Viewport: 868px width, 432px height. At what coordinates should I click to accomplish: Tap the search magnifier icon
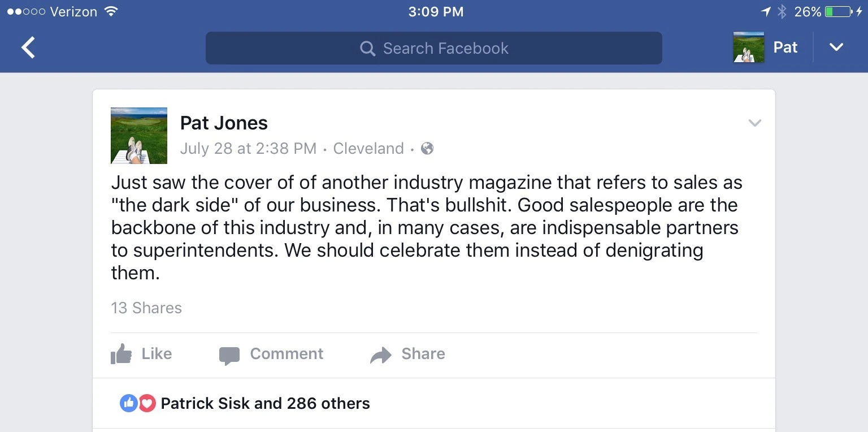367,49
